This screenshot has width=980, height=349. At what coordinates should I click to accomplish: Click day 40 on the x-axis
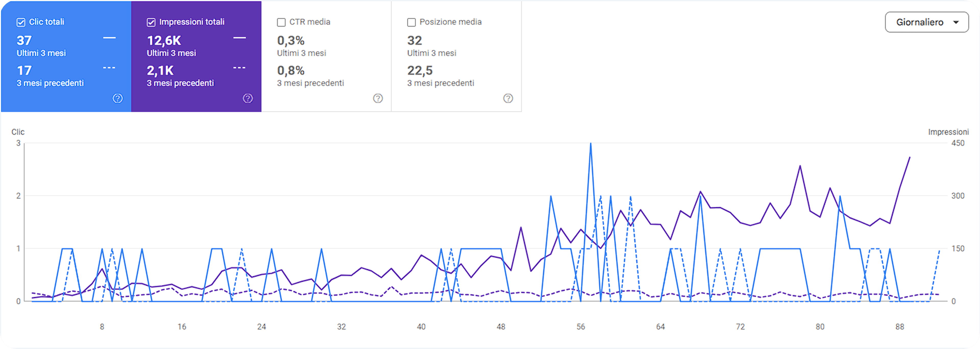pos(421,327)
